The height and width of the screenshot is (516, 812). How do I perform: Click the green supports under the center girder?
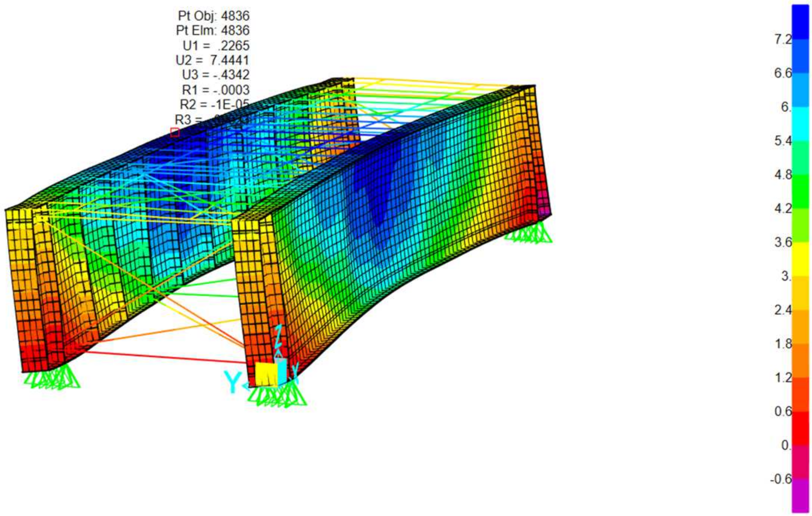click(x=277, y=395)
